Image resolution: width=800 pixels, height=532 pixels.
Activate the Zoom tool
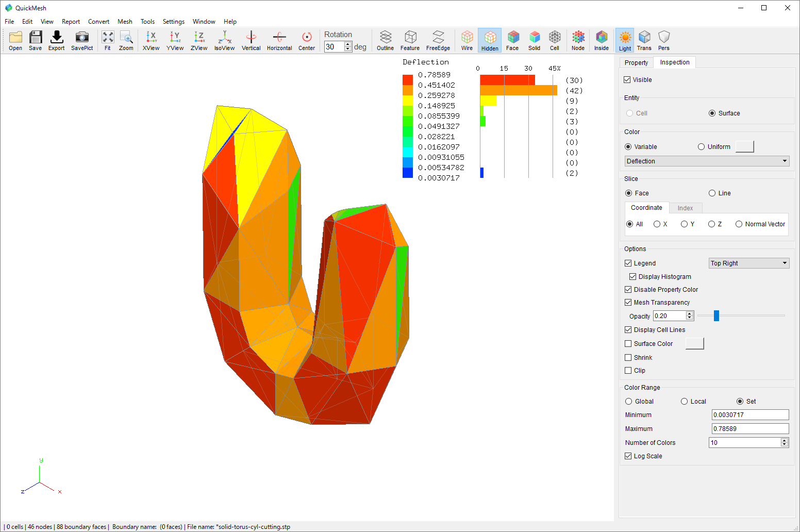[x=126, y=40]
